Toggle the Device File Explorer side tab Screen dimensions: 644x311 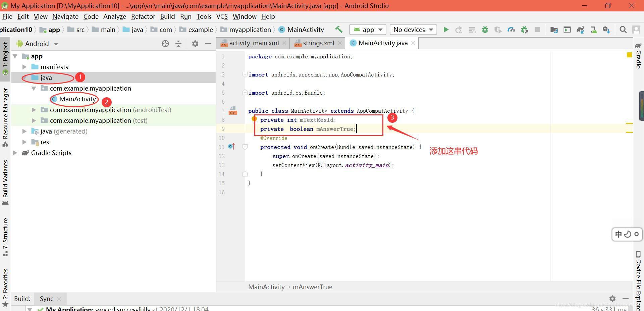click(x=638, y=280)
